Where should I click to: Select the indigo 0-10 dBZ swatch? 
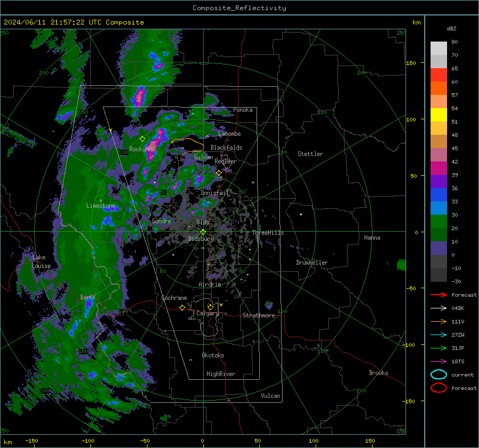point(439,248)
